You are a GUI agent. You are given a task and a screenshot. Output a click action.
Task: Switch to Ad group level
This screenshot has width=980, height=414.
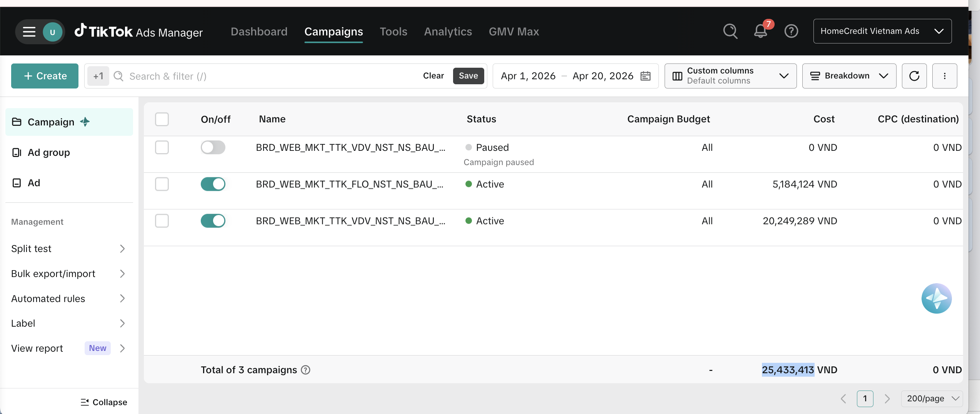[69, 152]
